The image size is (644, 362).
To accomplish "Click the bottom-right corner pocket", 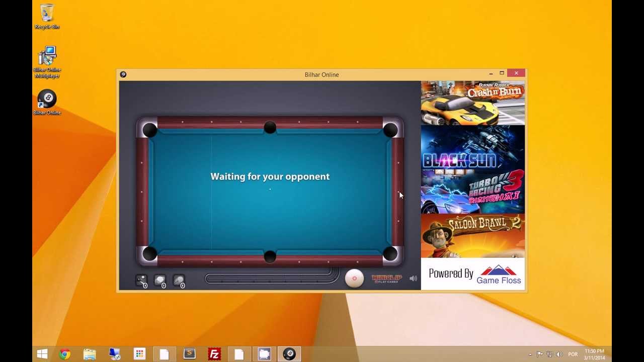I will point(390,254).
